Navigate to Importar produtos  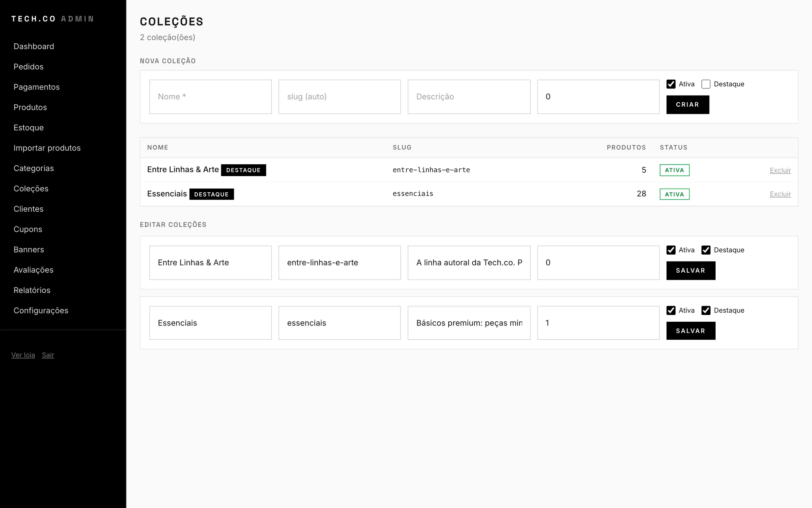(x=47, y=148)
